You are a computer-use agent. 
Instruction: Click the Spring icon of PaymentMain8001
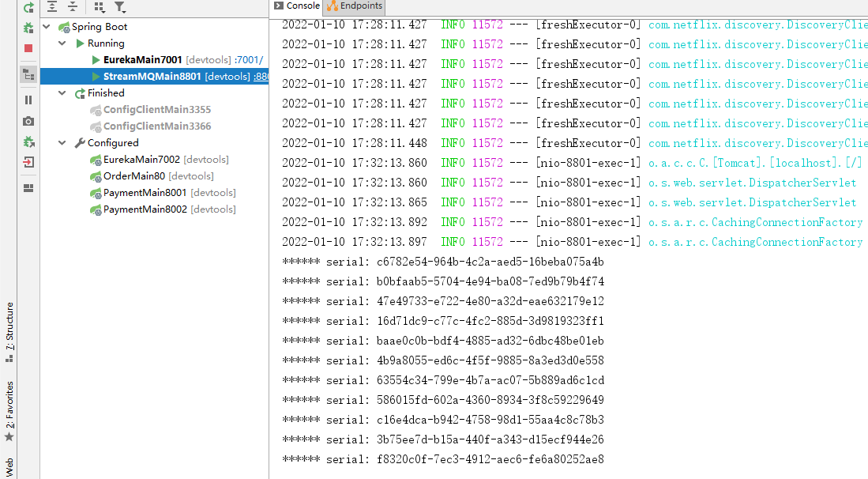click(96, 194)
